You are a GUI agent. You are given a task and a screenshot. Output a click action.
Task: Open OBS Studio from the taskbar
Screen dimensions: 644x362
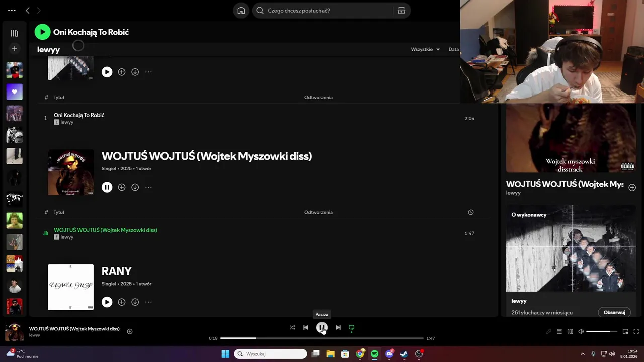(x=419, y=354)
